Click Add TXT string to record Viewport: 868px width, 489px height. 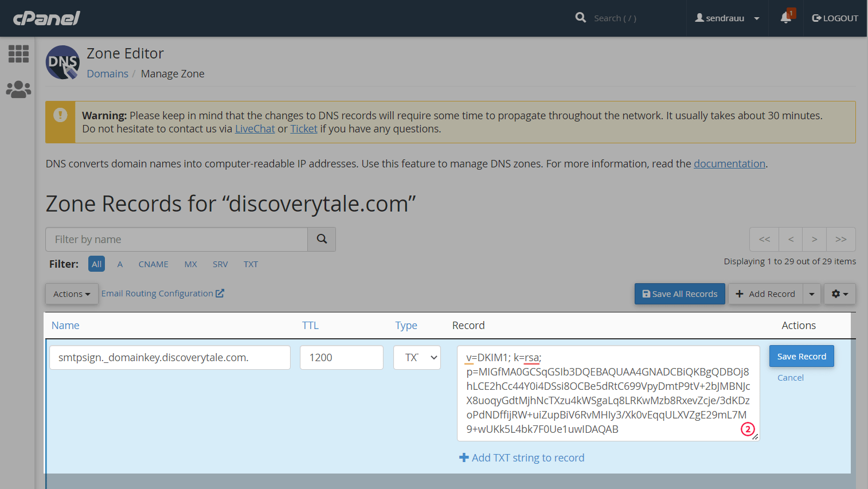point(522,457)
